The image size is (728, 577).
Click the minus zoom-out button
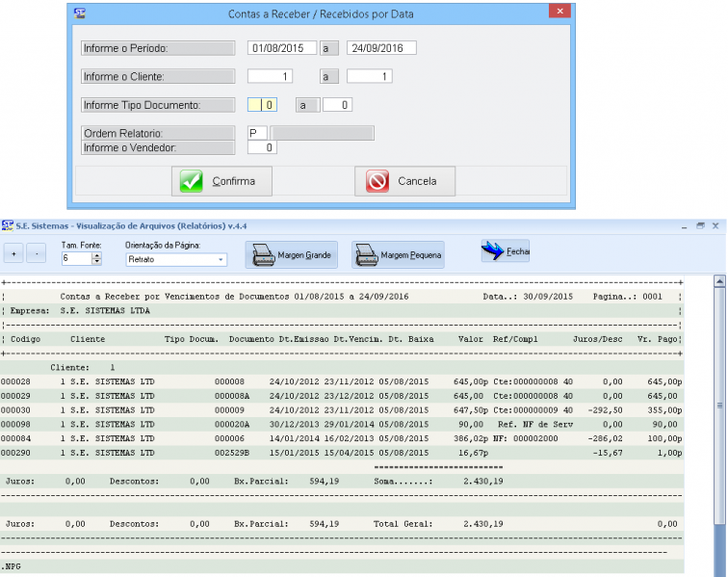pyautogui.click(x=35, y=254)
